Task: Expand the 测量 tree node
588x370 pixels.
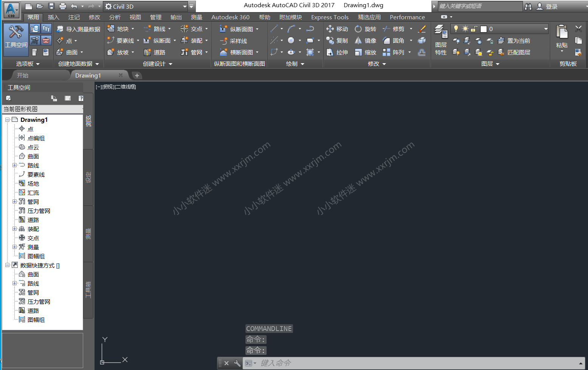Action: pyautogui.click(x=14, y=247)
